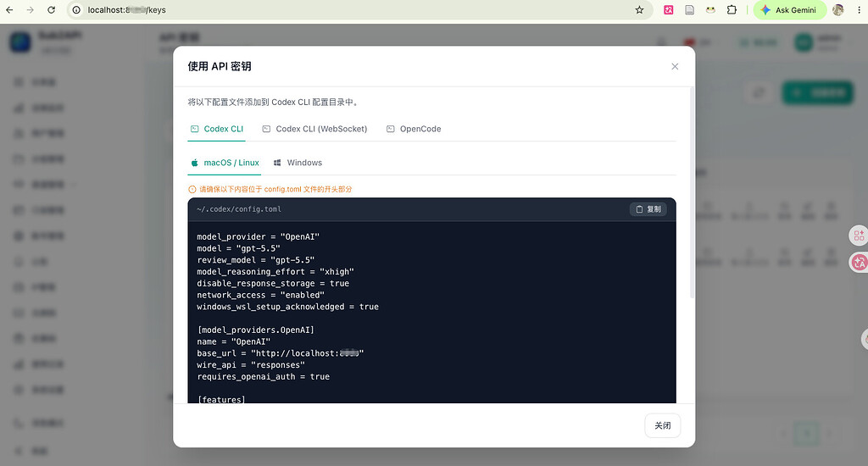Click the frog face extension icon
This screenshot has height=466, width=868.
(711, 10)
